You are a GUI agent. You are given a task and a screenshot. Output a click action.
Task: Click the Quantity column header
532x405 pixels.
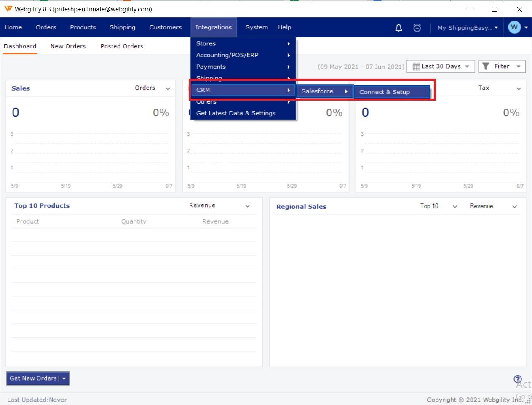tap(134, 221)
